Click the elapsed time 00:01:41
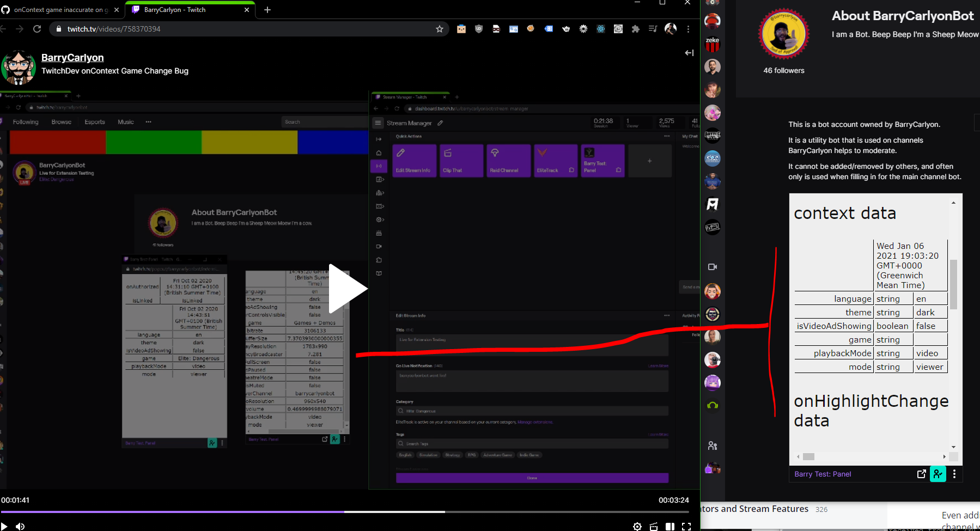Screen dimensions: 980x531 pos(15,500)
